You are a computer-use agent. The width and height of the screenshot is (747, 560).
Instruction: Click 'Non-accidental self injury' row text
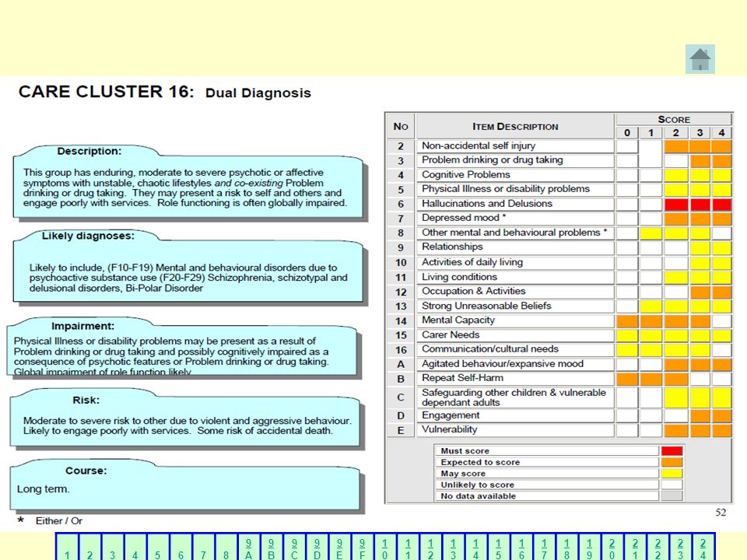(479, 145)
